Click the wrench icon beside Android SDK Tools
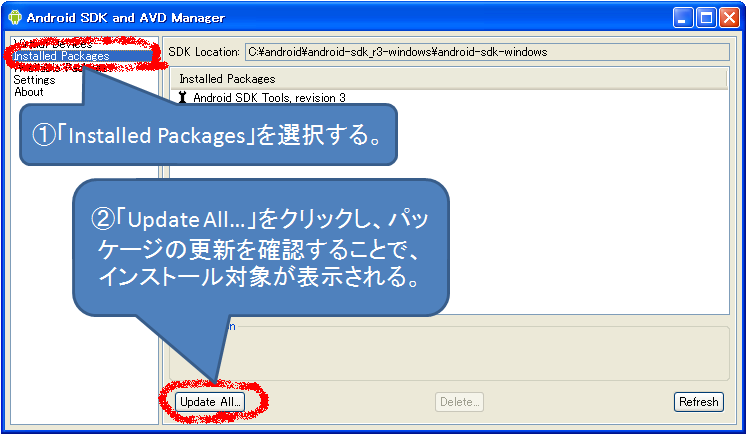The height and width of the screenshot is (435, 747). point(182,97)
